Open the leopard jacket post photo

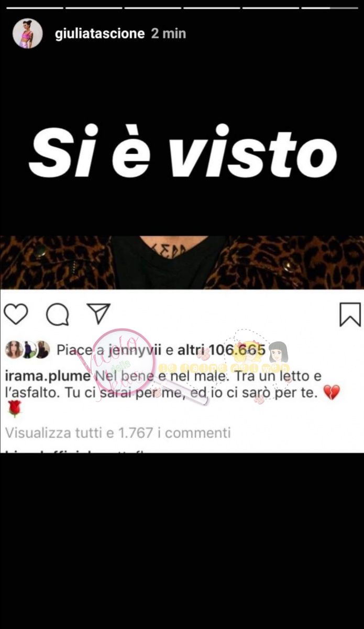click(182, 263)
